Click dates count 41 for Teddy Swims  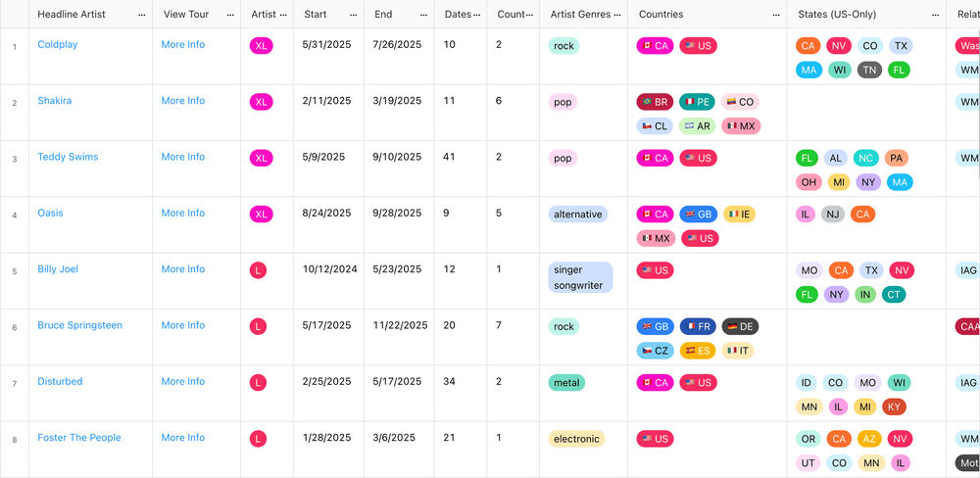(x=449, y=157)
